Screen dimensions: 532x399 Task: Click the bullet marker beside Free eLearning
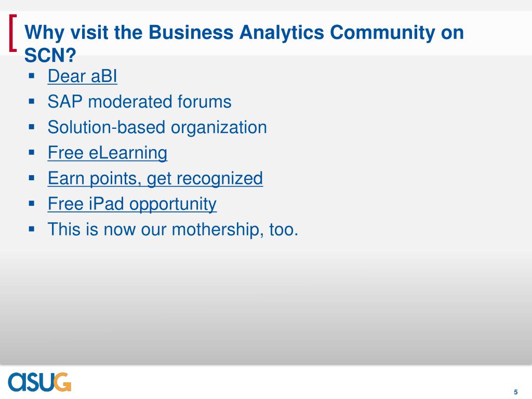[32, 152]
